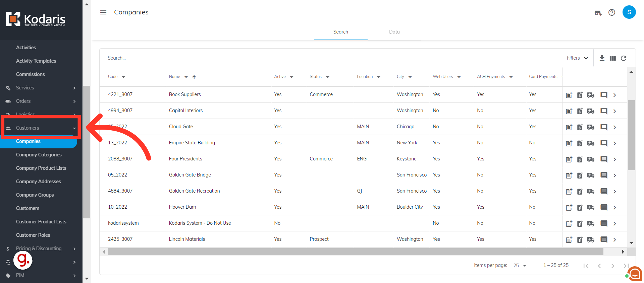This screenshot has width=644, height=283.
Task: Click the Hoover Dam company name
Action: [182, 207]
